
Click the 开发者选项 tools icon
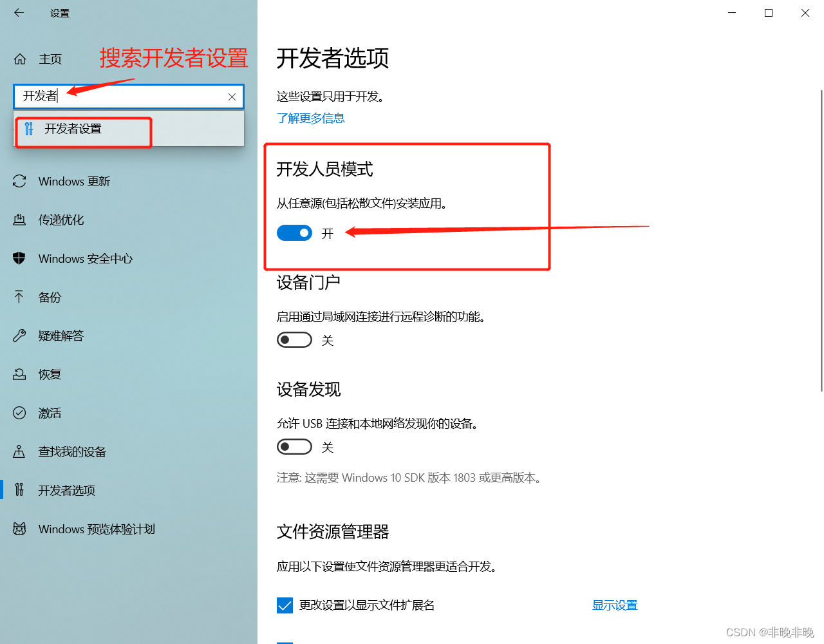click(x=19, y=490)
